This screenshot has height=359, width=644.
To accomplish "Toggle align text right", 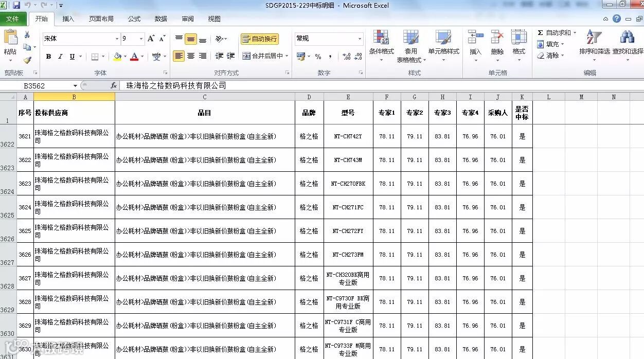I will (x=203, y=56).
